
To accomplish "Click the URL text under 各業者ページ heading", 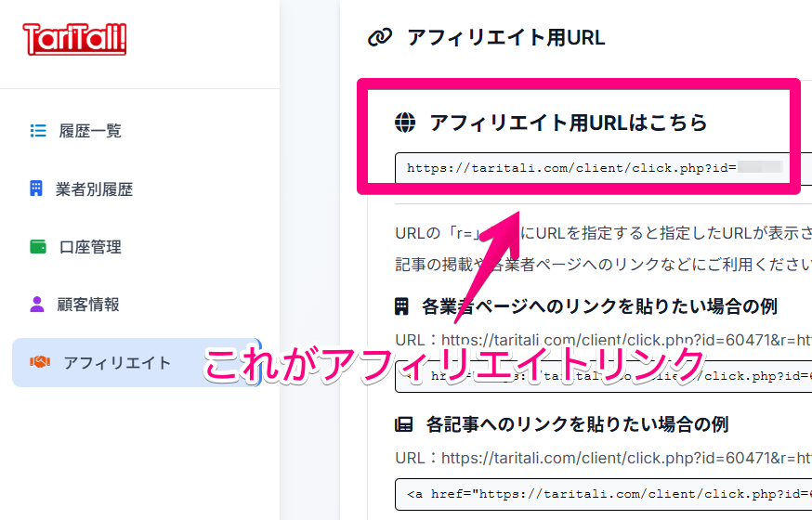I will pos(603,340).
